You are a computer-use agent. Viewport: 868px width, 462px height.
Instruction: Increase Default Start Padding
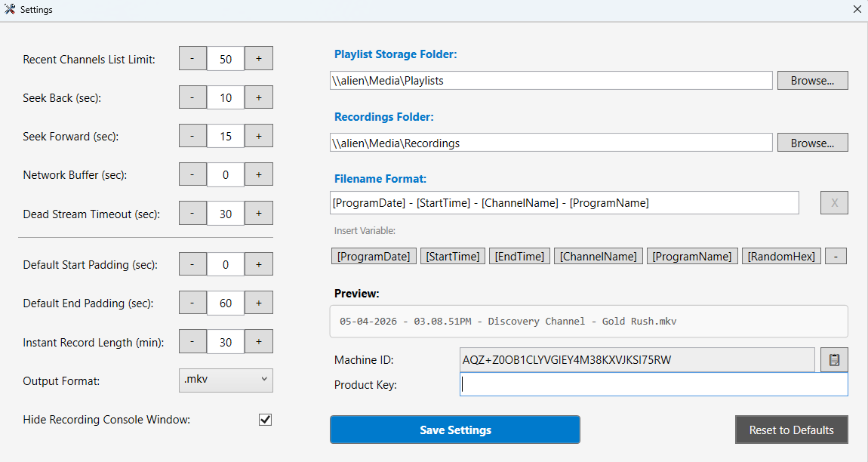(259, 264)
